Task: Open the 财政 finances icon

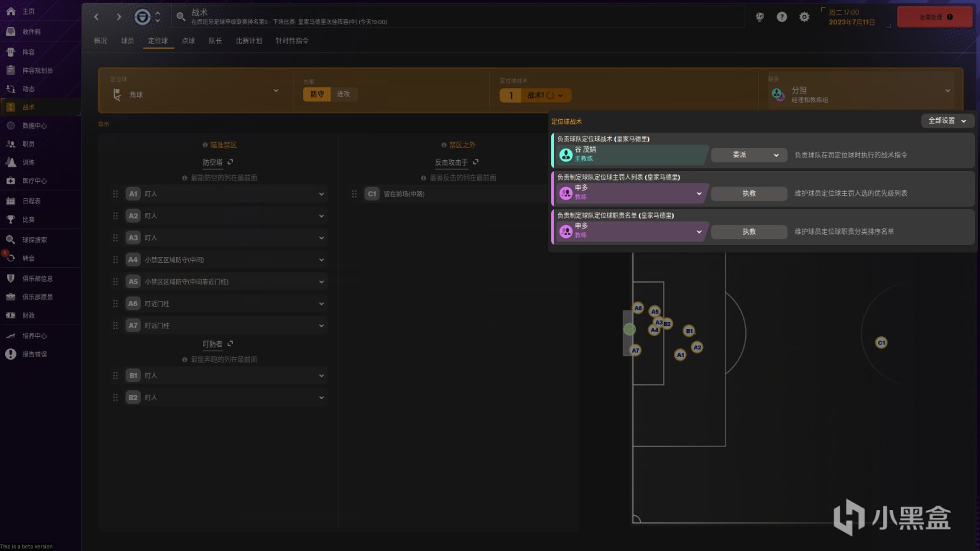Action: tap(11, 315)
